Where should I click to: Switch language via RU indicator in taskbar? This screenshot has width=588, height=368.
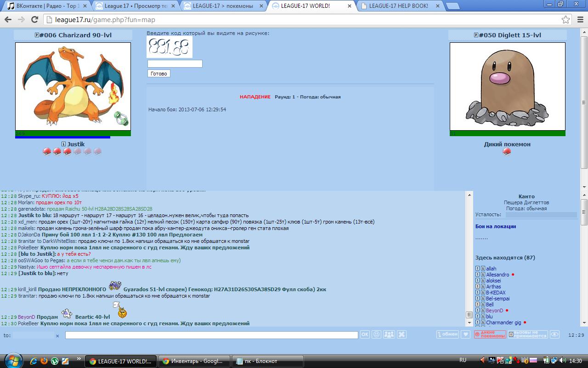tap(463, 360)
